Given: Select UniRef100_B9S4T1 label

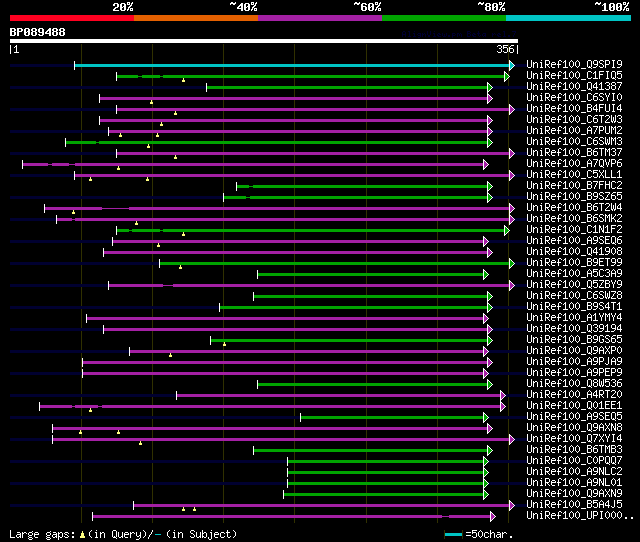Looking at the screenshot, I should [574, 307].
